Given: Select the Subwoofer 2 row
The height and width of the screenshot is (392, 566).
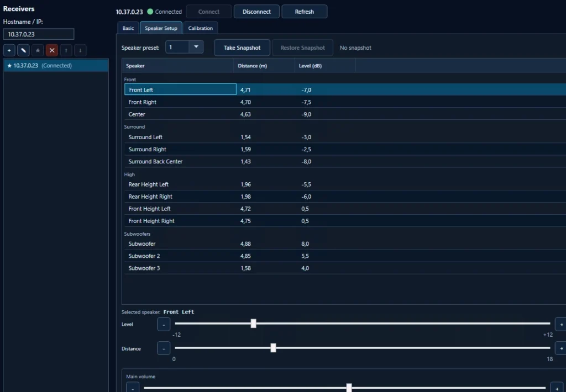Looking at the screenshot, I should click(345, 256).
